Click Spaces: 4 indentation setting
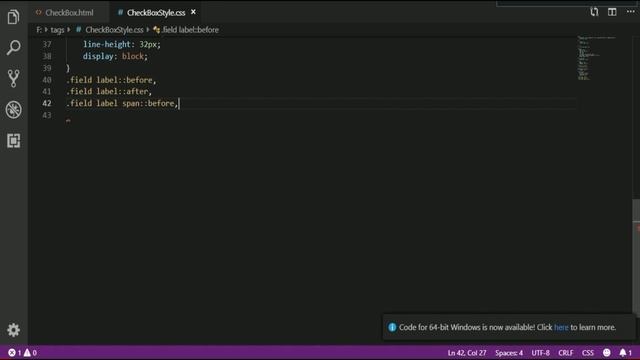 [509, 353]
